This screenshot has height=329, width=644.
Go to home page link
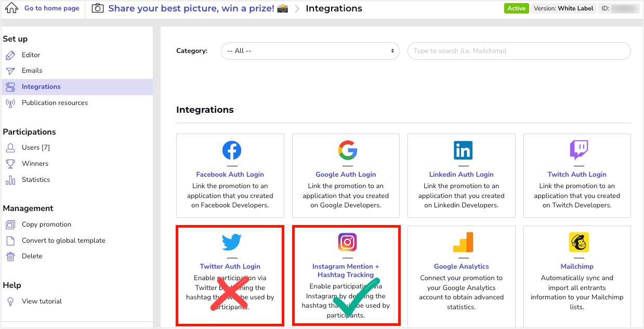click(x=52, y=8)
